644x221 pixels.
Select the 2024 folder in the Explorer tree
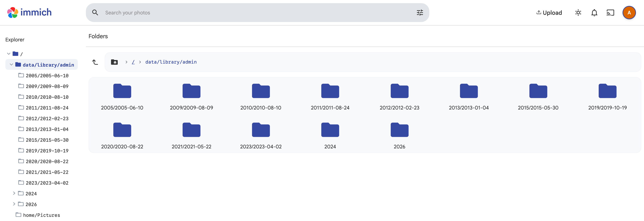[x=31, y=193]
